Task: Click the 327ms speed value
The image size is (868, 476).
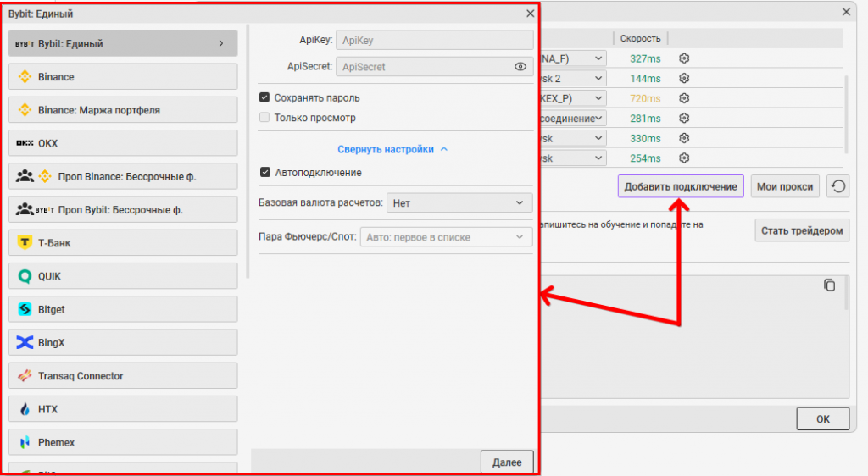Action: (x=645, y=58)
